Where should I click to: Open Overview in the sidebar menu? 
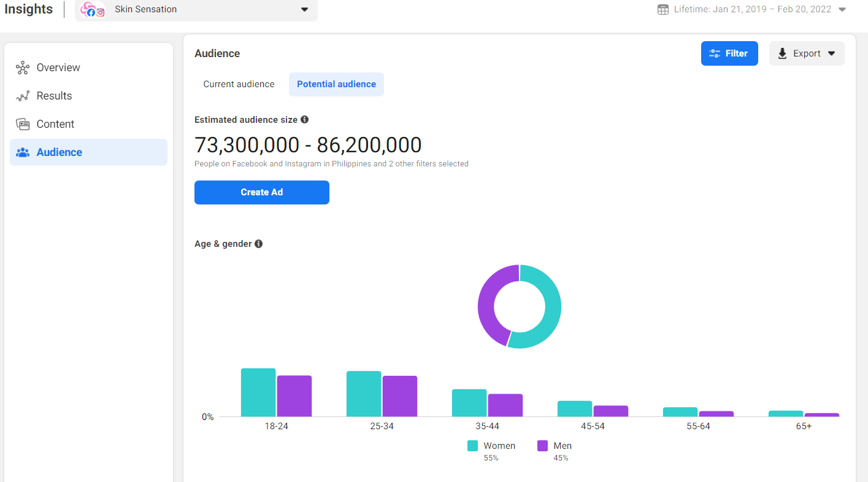(x=88, y=68)
